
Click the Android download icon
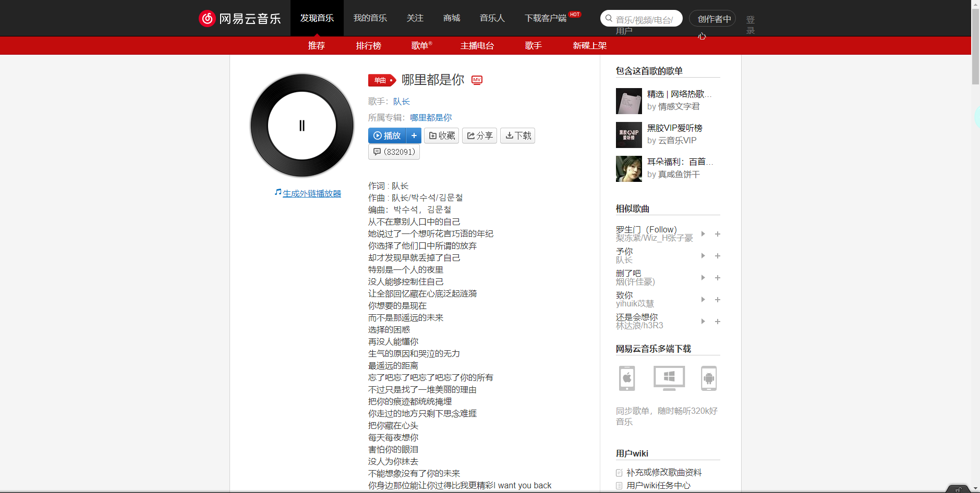pos(709,378)
